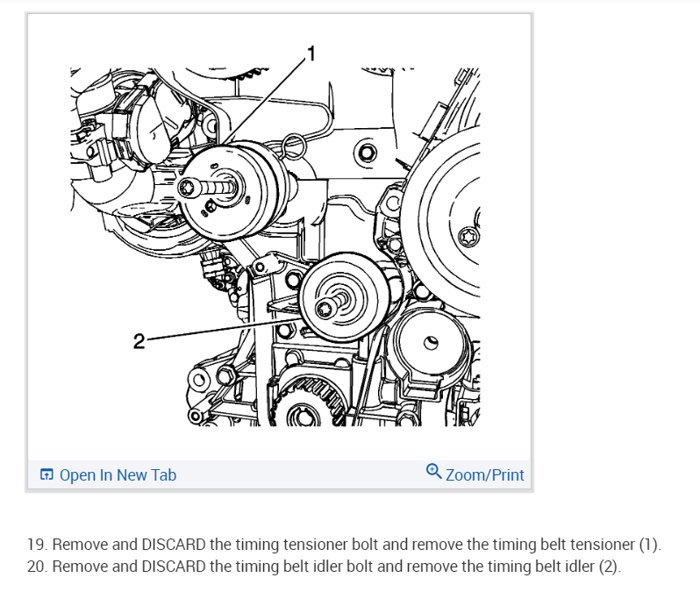Click the Torx bolt on the large right pulley
700x599 pixels.
(x=468, y=236)
